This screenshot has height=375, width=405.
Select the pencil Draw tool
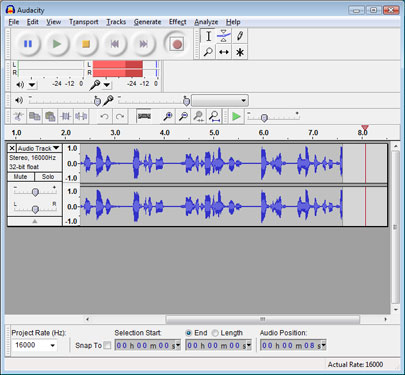tap(240, 36)
